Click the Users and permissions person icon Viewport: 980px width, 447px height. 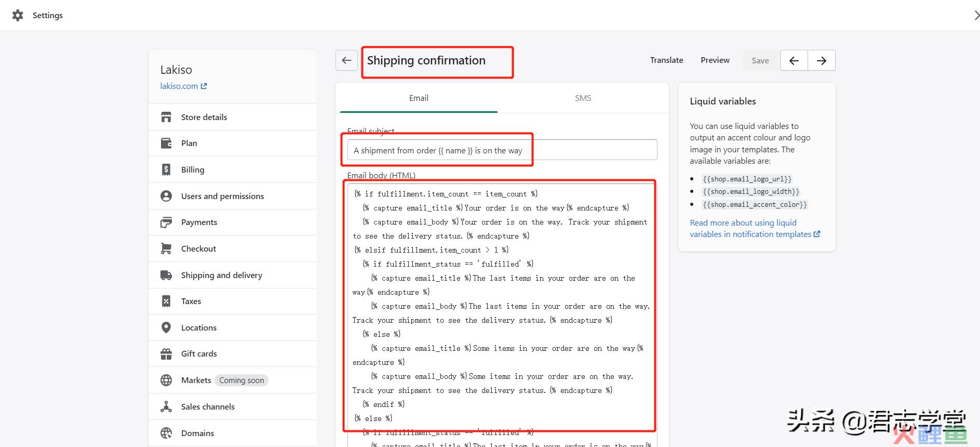(166, 196)
